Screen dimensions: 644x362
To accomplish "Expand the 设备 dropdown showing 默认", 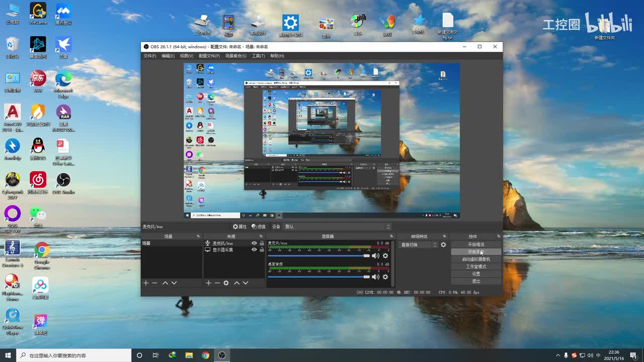I will pyautogui.click(x=337, y=227).
